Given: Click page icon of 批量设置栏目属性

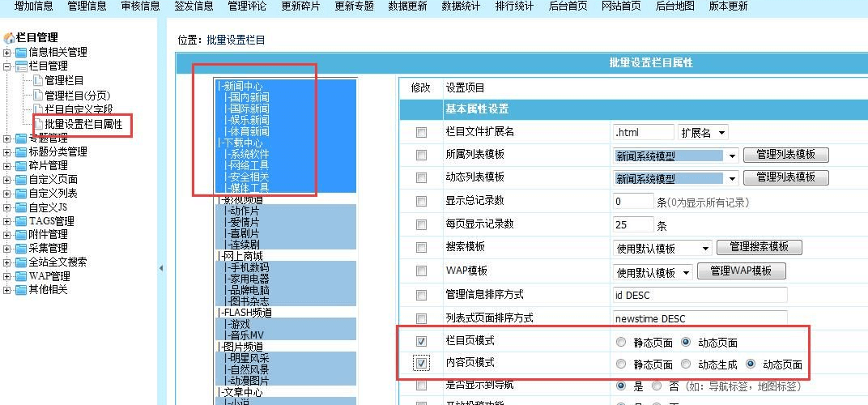Looking at the screenshot, I should [37, 124].
